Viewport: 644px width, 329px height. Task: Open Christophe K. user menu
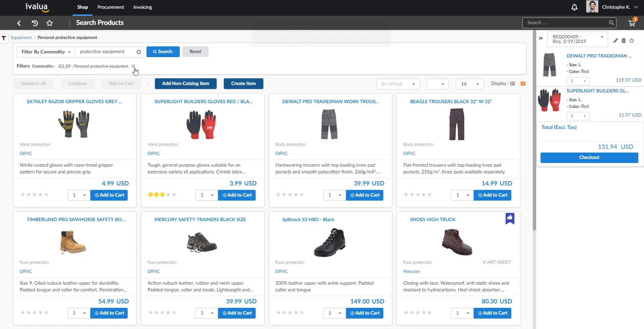(x=620, y=7)
